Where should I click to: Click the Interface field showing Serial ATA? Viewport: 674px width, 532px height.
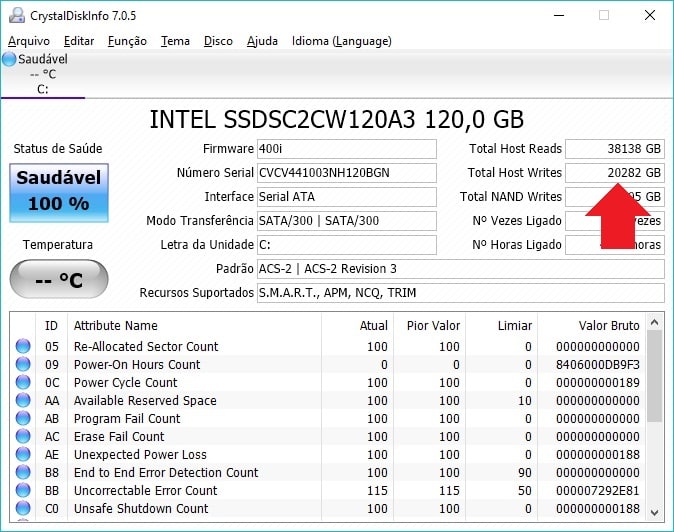[x=347, y=197]
